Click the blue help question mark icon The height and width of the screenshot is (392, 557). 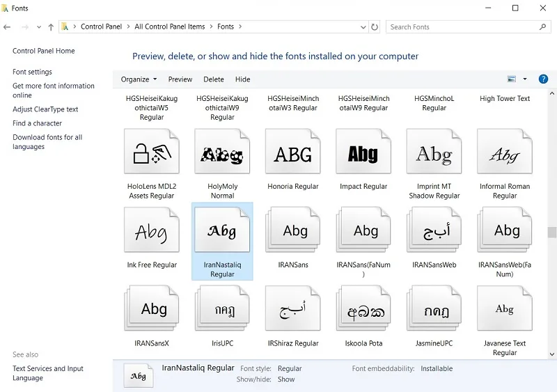click(543, 79)
